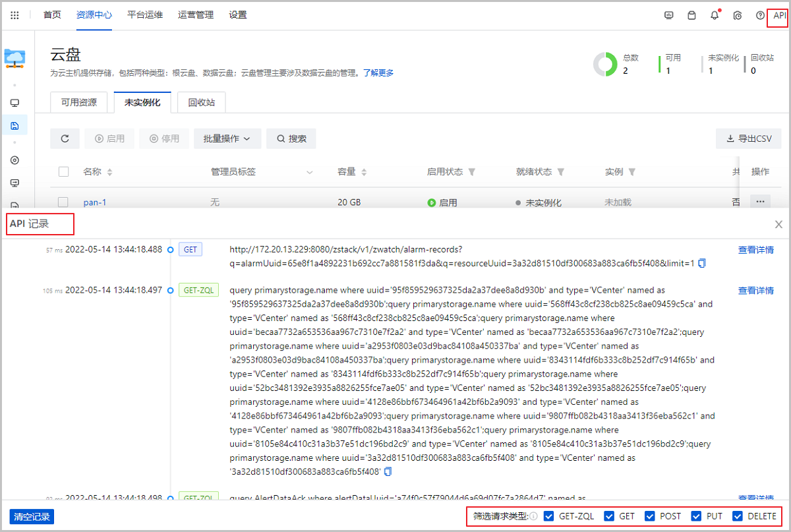Expand the 管理员标签 column dropdown arrow

point(309,171)
